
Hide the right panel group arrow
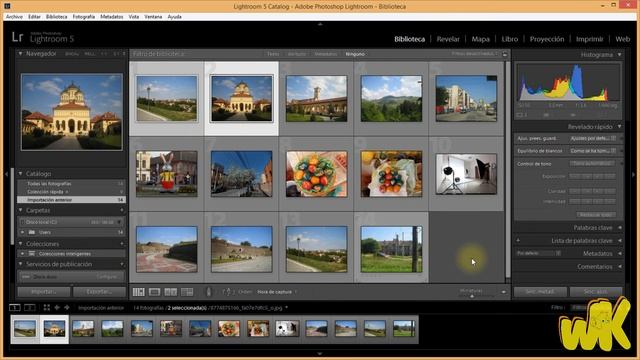tap(633, 174)
